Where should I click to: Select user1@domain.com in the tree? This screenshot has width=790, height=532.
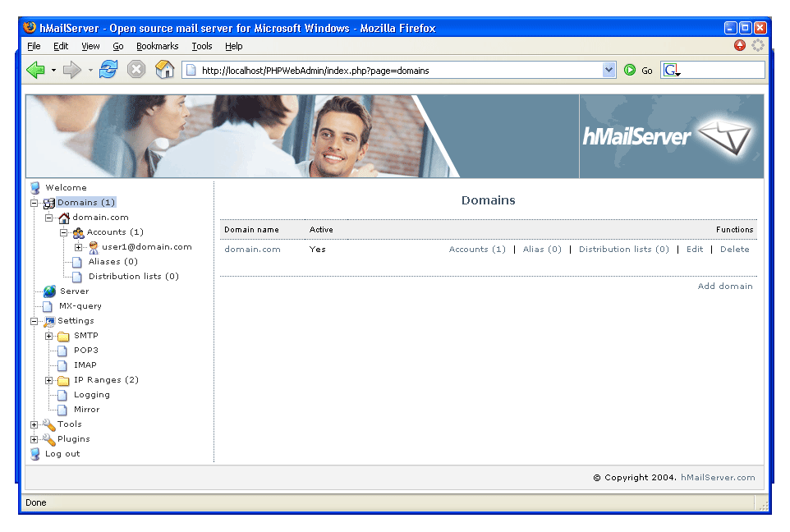[147, 247]
